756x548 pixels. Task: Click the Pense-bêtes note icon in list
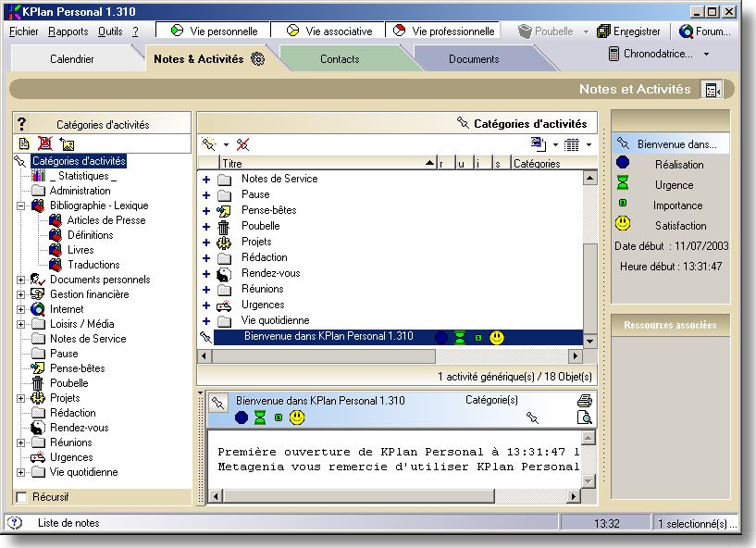[223, 211]
